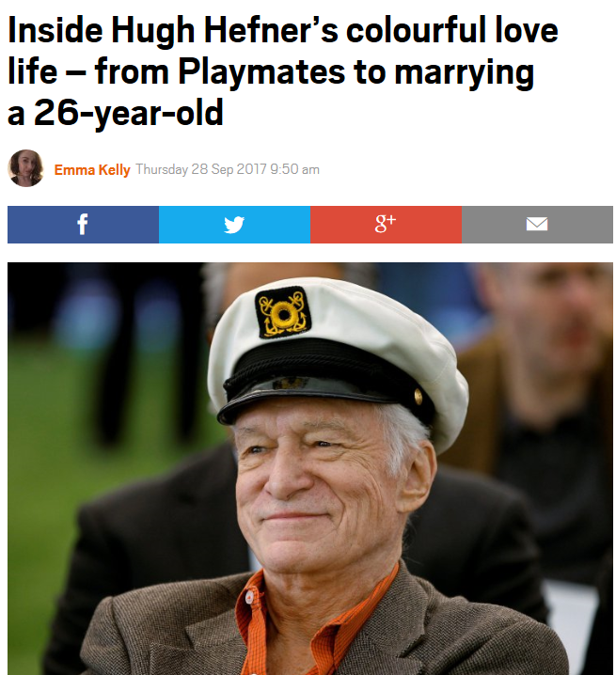
Task: Click the gold anchor emblem on the hat
Action: coord(283,312)
